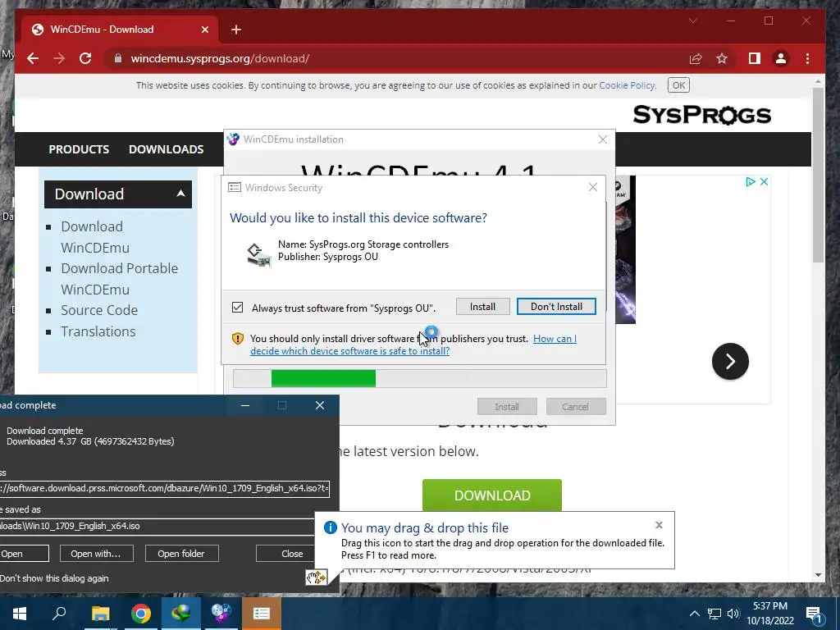
Task: Open the Windows Start menu
Action: click(20, 614)
